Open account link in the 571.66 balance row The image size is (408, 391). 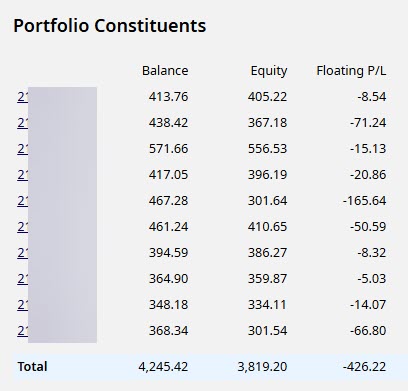[23, 149]
